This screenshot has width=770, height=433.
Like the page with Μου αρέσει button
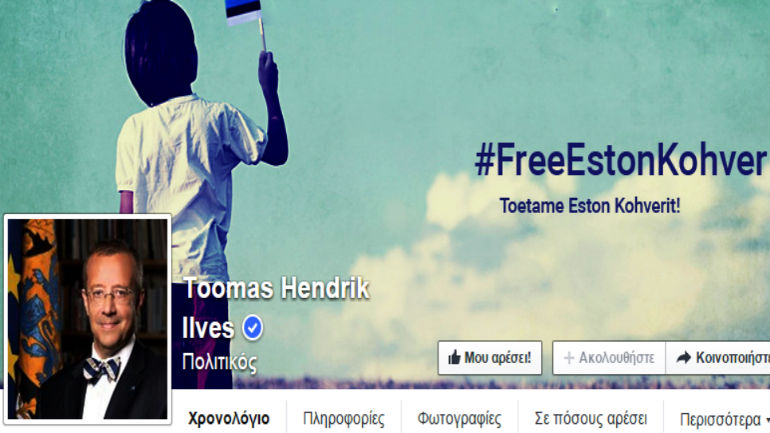click(490, 358)
